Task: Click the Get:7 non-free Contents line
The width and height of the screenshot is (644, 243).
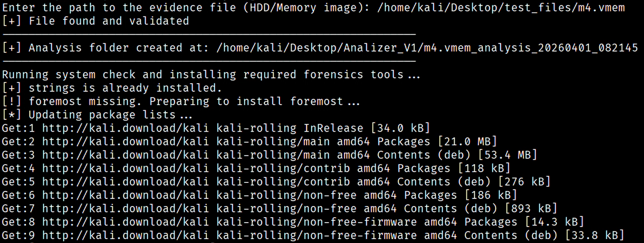Action: 279,208
